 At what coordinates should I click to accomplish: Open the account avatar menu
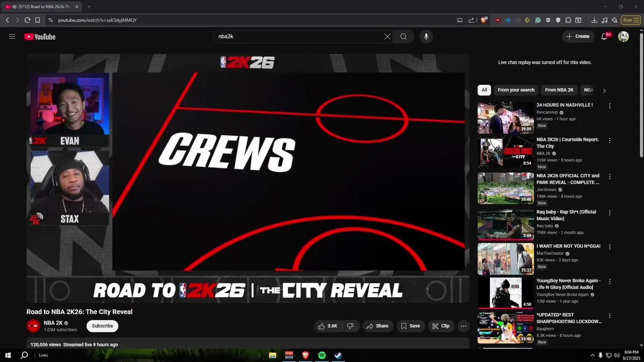[x=623, y=36]
